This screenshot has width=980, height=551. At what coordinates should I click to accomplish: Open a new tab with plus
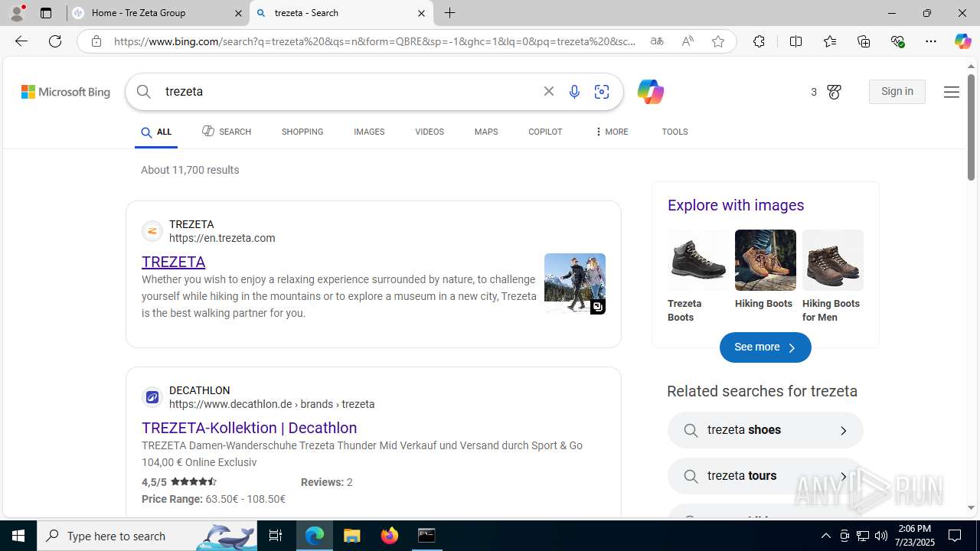[x=450, y=13]
